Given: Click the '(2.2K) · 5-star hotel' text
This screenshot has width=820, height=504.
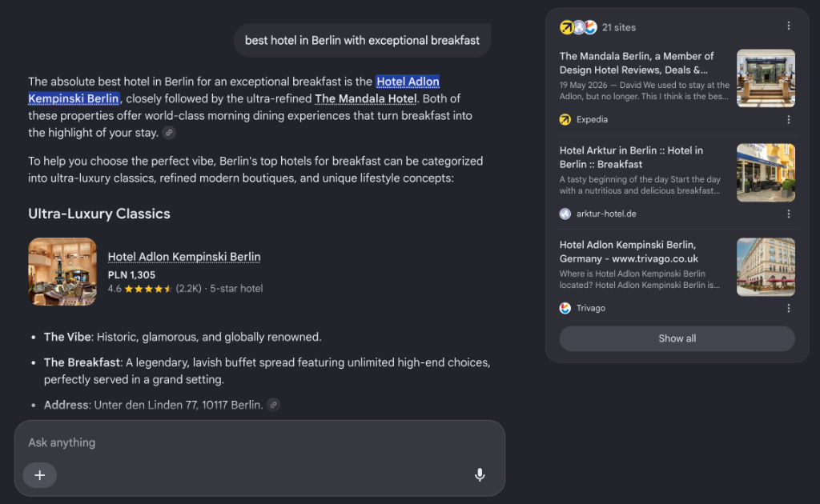Looking at the screenshot, I should click(219, 289).
